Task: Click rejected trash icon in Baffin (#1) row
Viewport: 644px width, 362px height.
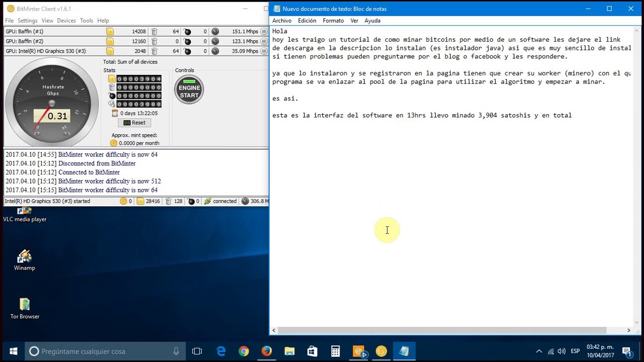Action: click(154, 32)
